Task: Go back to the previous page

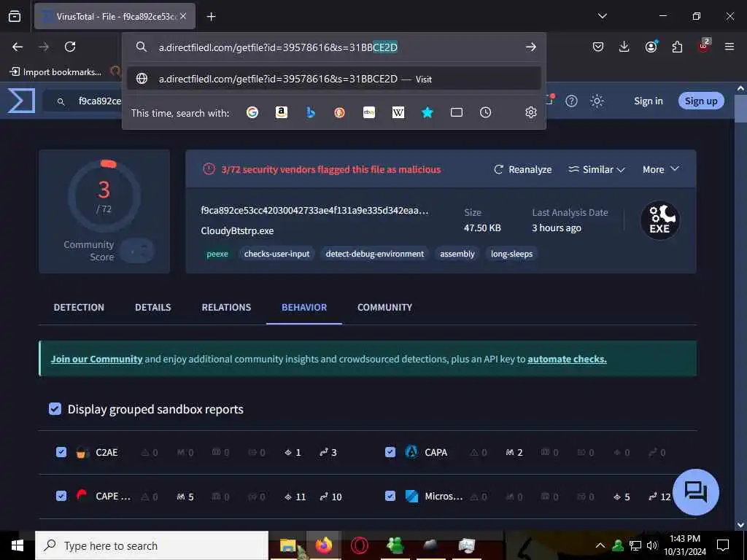Action: coord(18,47)
